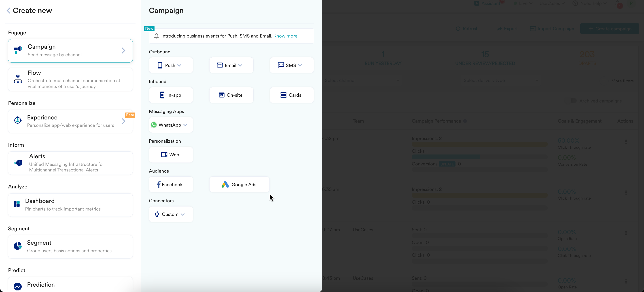Screen dimensions: 644x292
Task: Choose the Facebook audience option
Action: point(171,184)
